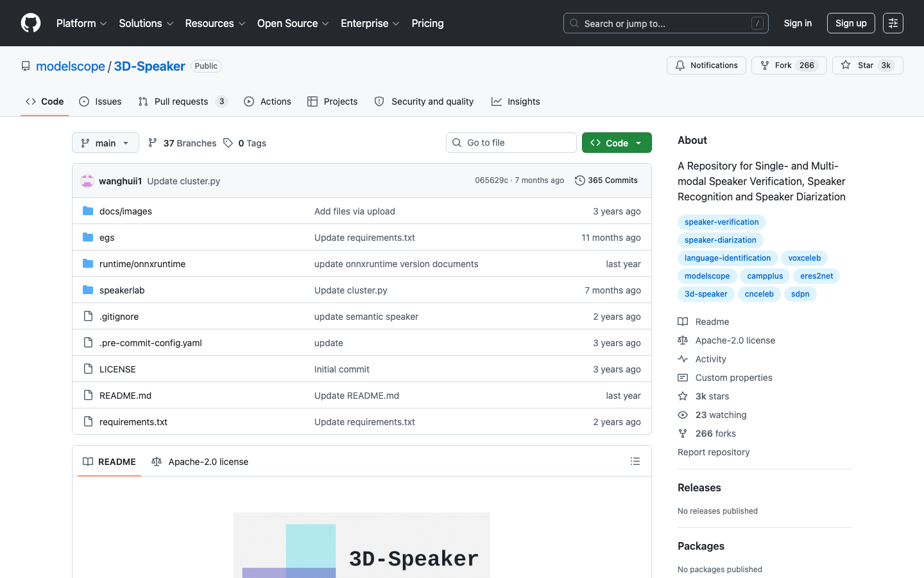Open the 266 forks link in About
Image resolution: width=924 pixels, height=578 pixels.
pos(715,433)
